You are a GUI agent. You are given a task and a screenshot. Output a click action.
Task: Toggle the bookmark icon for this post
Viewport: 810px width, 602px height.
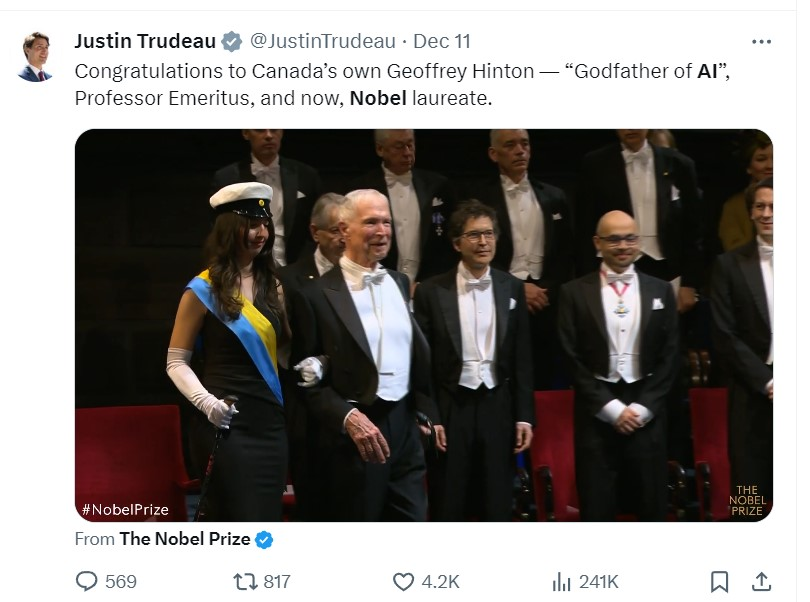click(720, 582)
